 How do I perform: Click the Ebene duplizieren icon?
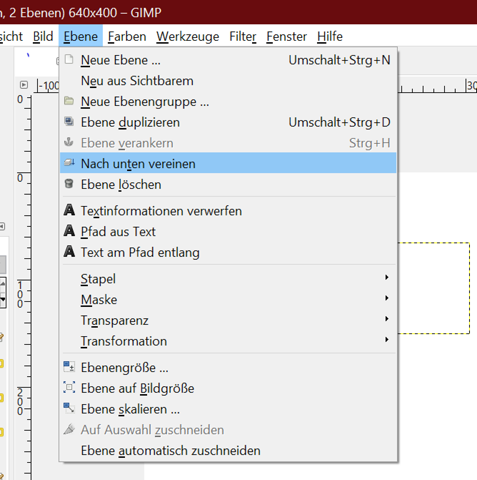click(69, 122)
